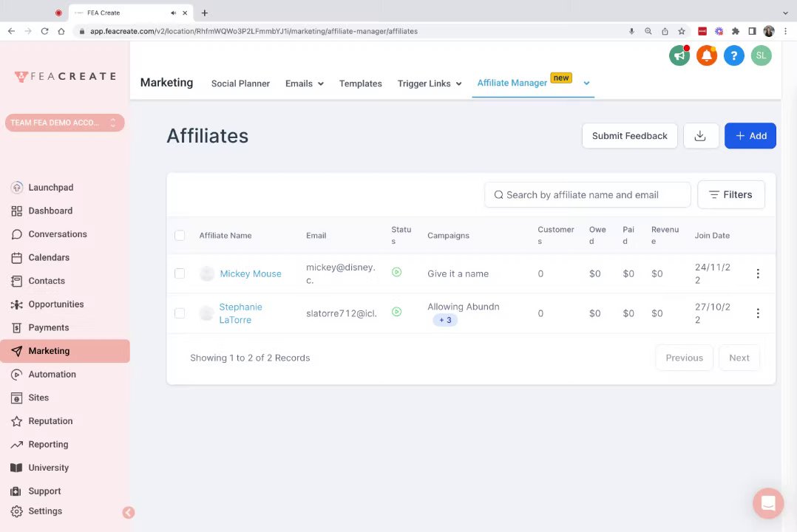Open the orange notifications bell
The height and width of the screenshot is (532, 797).
[x=706, y=55]
